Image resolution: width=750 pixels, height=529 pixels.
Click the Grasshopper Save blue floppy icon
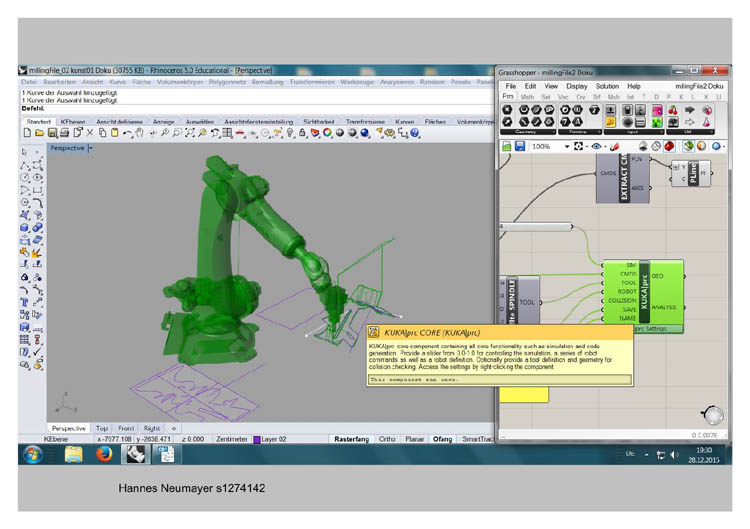coord(520,146)
